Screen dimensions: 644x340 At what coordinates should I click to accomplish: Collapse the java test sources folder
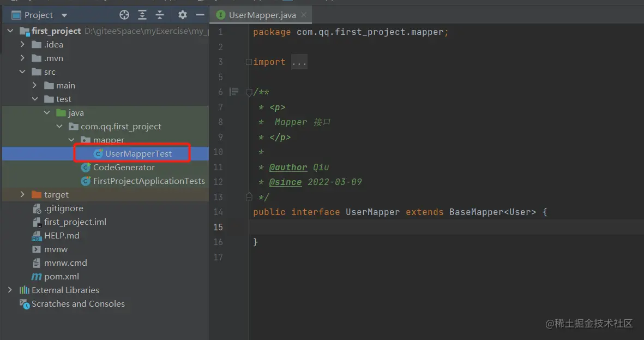click(47, 112)
